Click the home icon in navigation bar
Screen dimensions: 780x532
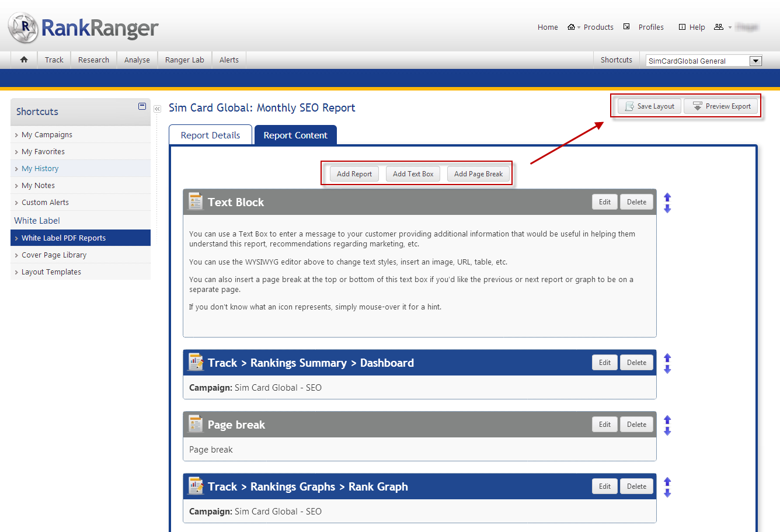pos(24,60)
